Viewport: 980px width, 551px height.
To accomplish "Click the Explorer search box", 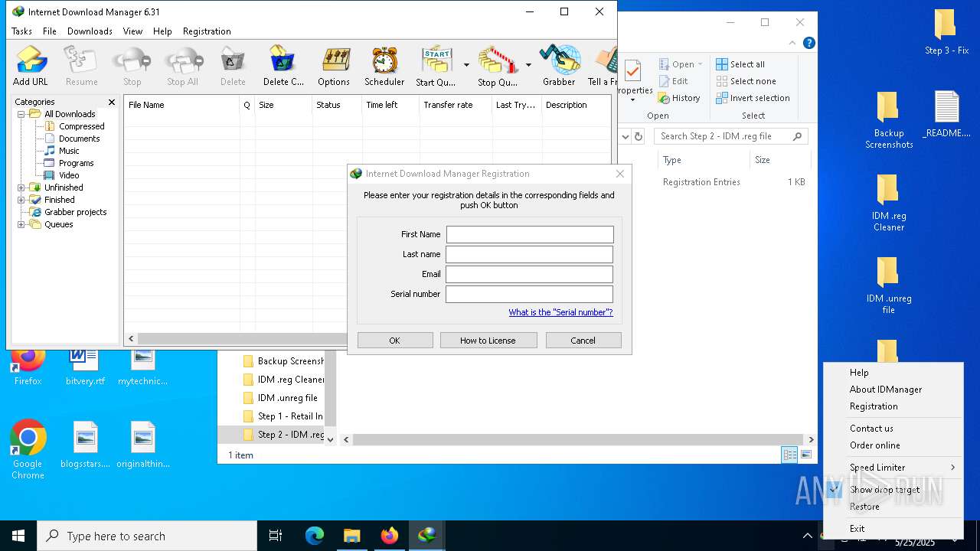I will coord(731,136).
